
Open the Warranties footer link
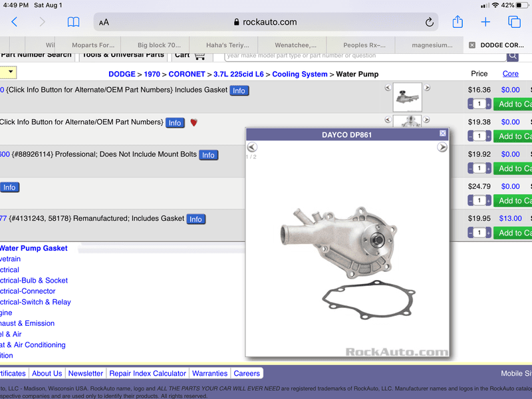coord(209,374)
